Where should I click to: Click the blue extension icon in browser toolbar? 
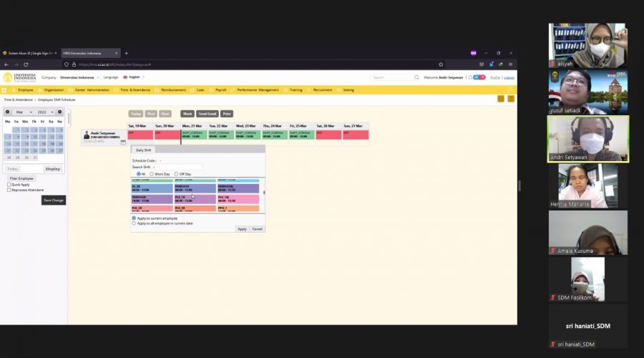491,64
